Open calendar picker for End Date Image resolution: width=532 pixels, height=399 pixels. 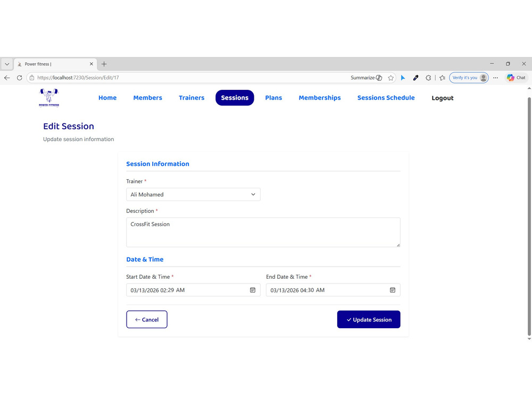[393, 290]
